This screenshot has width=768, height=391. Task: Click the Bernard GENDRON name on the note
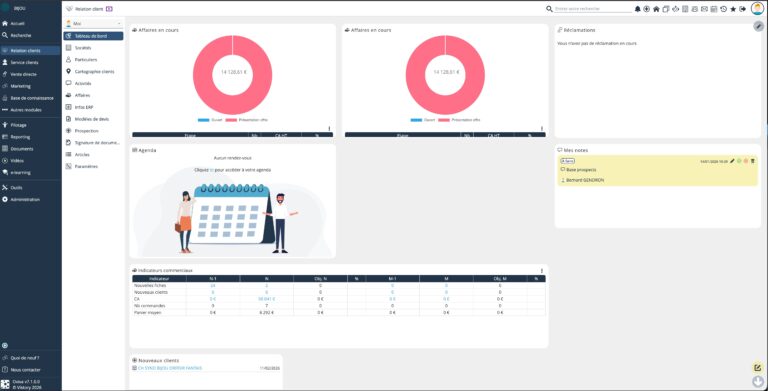585,180
